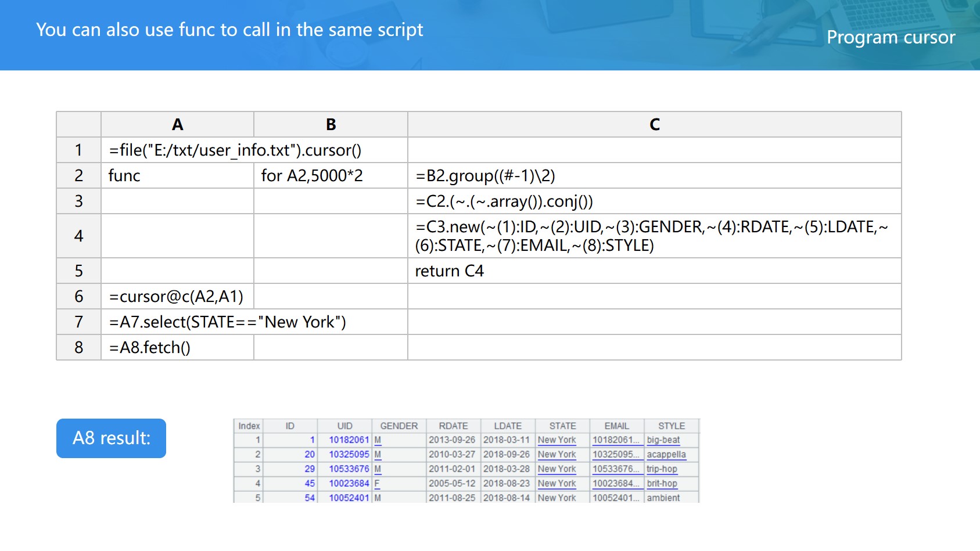Select column header A in the script grid

click(x=177, y=125)
